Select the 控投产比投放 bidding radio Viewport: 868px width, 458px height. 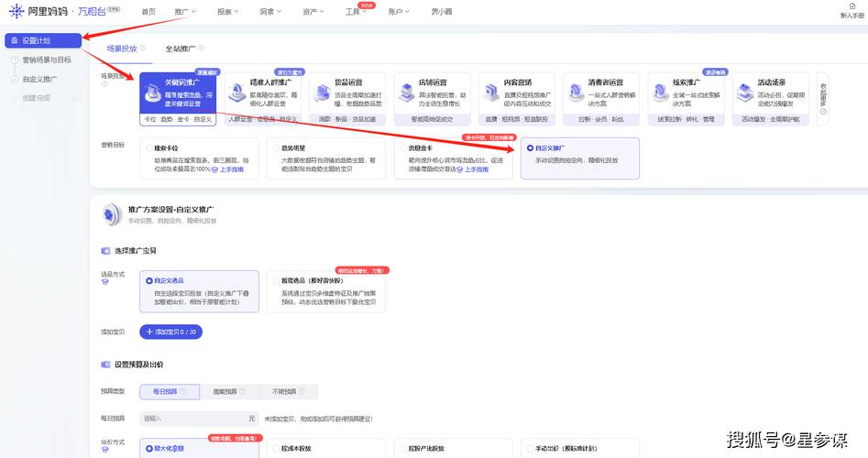point(403,449)
